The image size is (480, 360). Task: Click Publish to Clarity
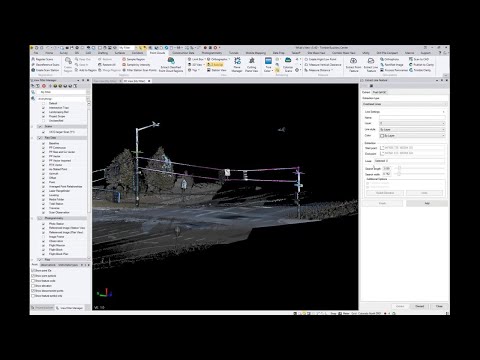[421, 65]
